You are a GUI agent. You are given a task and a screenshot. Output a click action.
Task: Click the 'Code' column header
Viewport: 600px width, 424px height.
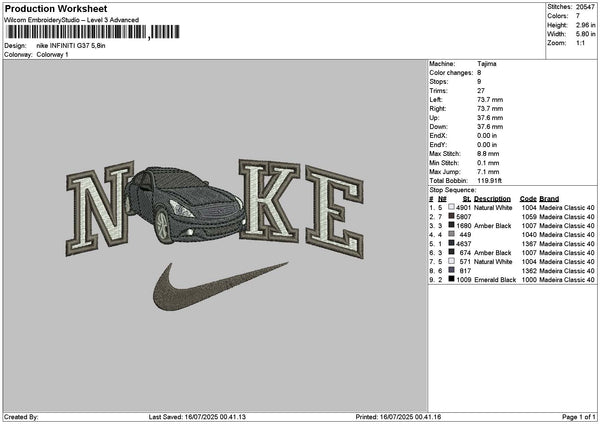point(528,199)
